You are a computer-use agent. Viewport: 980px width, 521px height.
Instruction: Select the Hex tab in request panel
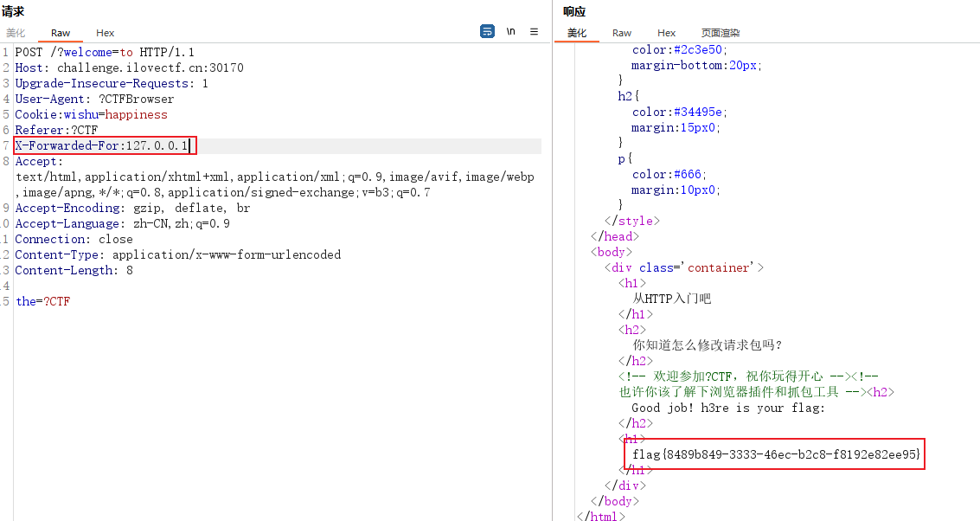[105, 33]
